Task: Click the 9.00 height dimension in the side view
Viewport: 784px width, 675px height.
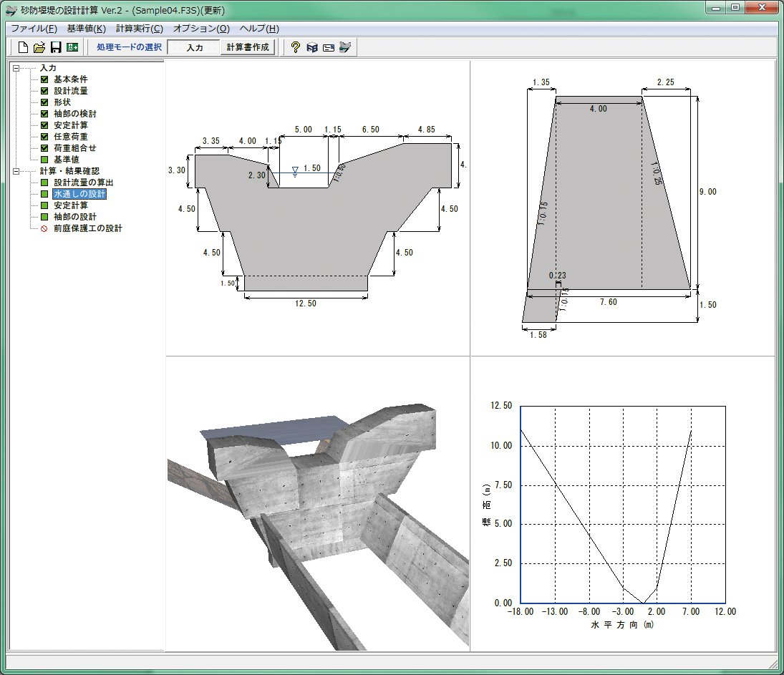Action: (x=708, y=192)
